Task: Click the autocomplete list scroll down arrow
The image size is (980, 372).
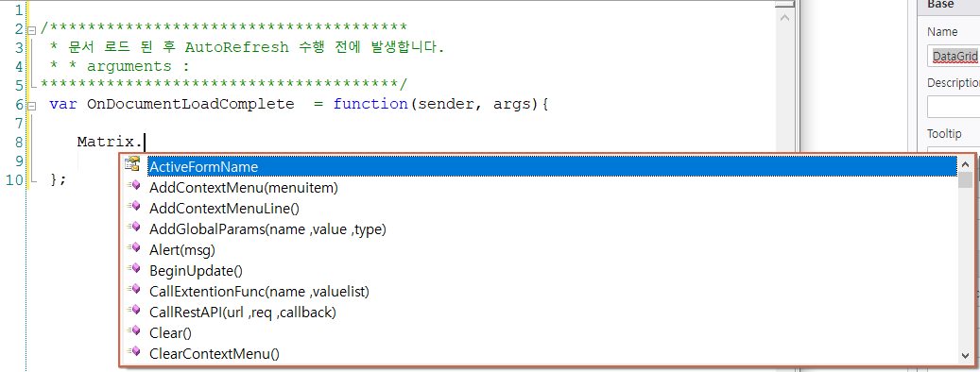Action: 966,355
